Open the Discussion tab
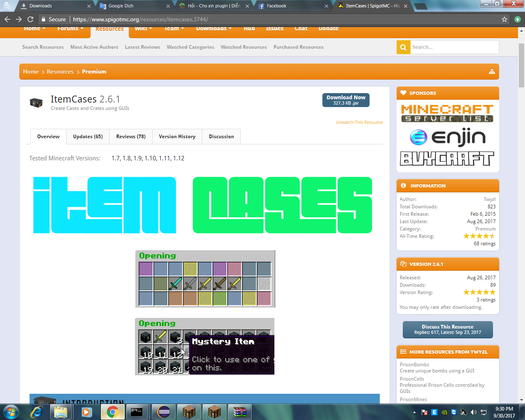The image size is (525, 420). 221,137
